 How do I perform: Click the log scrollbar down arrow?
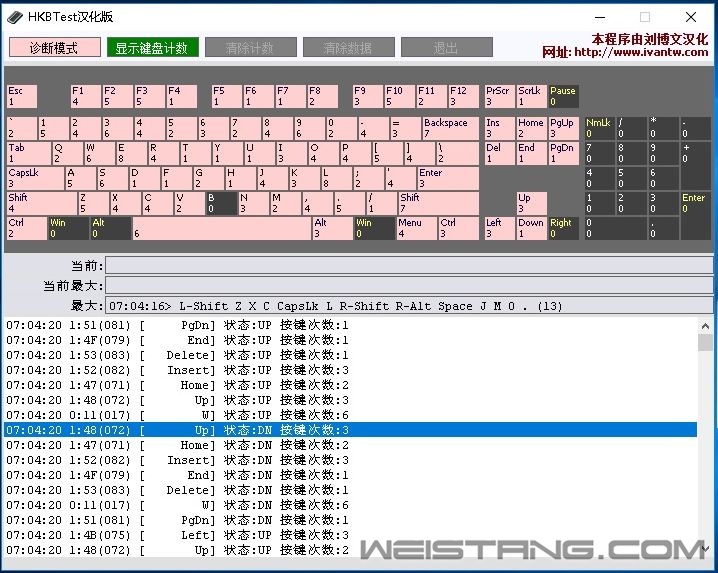pos(706,550)
